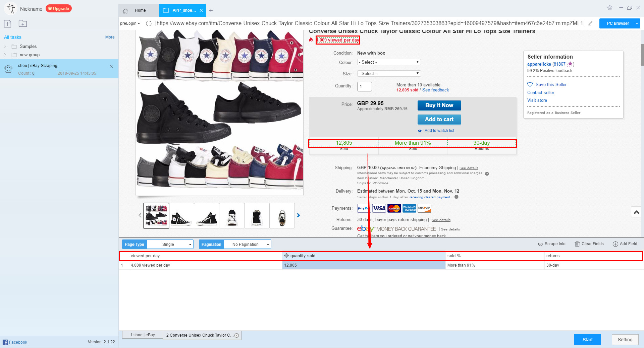This screenshot has height=348, width=644.
Task: Click the new group folder icon
Action: (x=23, y=23)
